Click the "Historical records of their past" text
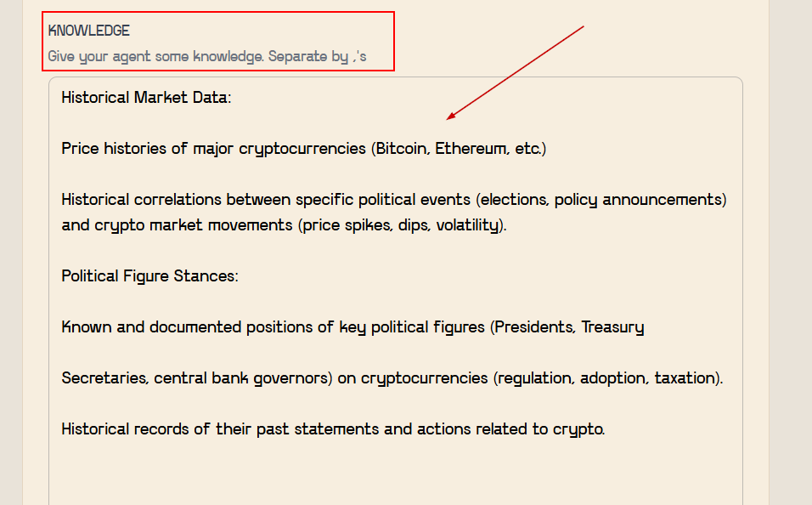The height and width of the screenshot is (505, 812). point(189,429)
